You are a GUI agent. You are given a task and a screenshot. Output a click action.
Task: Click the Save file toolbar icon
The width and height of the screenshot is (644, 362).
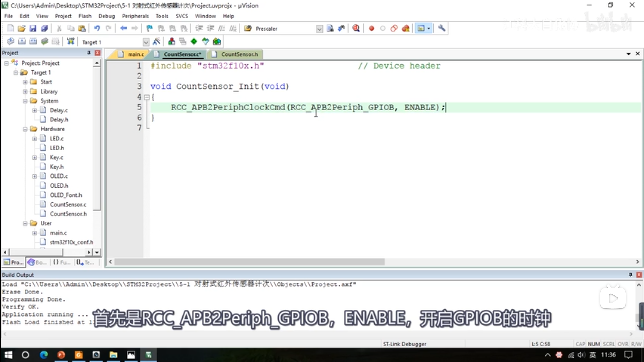click(x=33, y=28)
